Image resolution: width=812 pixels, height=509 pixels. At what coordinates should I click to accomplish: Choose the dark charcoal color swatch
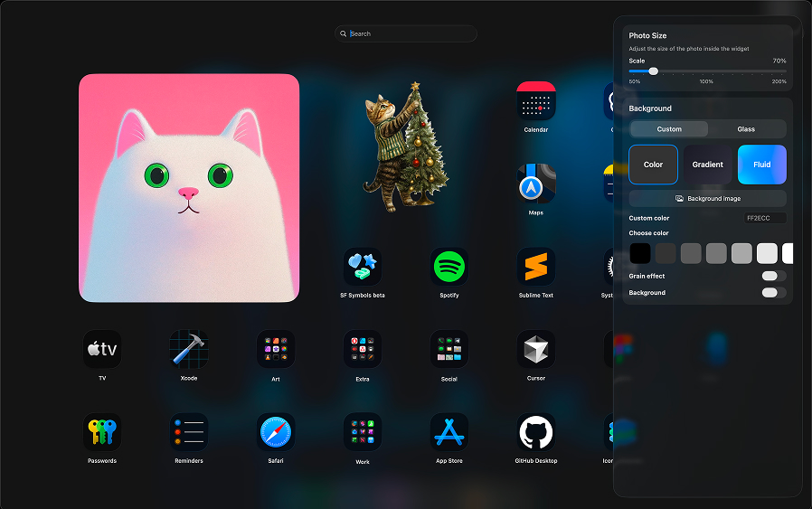pyautogui.click(x=666, y=253)
